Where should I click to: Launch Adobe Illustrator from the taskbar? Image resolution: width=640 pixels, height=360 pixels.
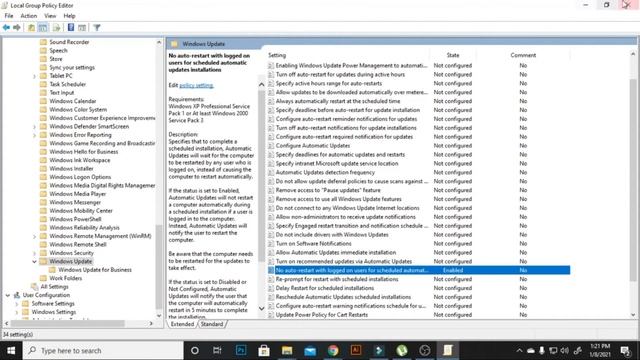(x=356, y=350)
